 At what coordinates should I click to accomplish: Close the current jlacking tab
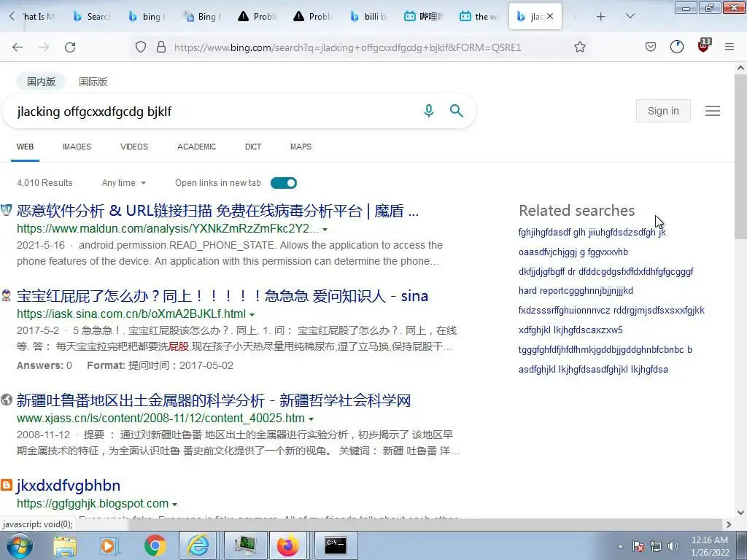coord(550,16)
